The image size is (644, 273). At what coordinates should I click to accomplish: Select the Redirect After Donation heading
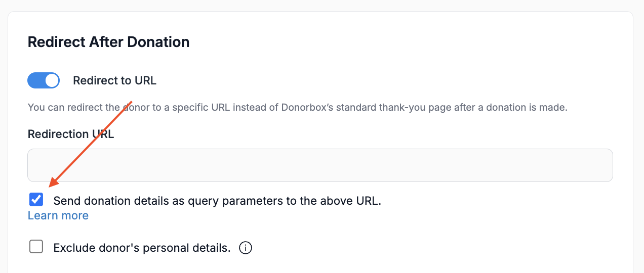[109, 42]
